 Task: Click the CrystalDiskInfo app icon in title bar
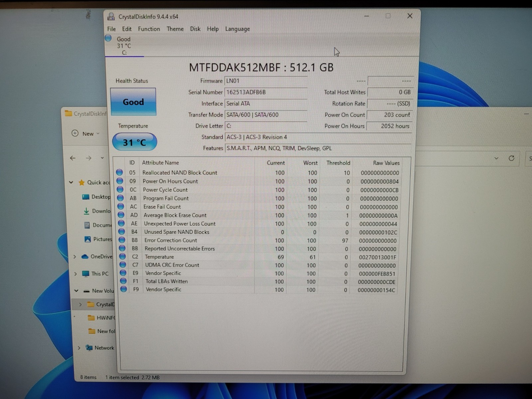pos(111,16)
